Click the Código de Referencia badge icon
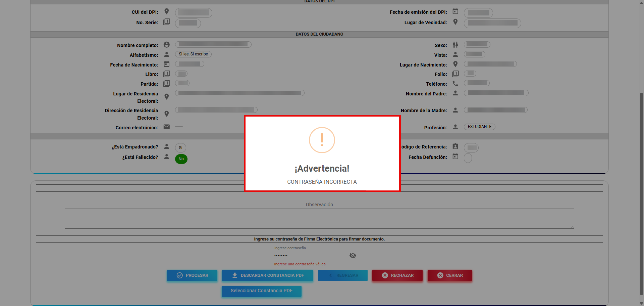 coord(455,146)
